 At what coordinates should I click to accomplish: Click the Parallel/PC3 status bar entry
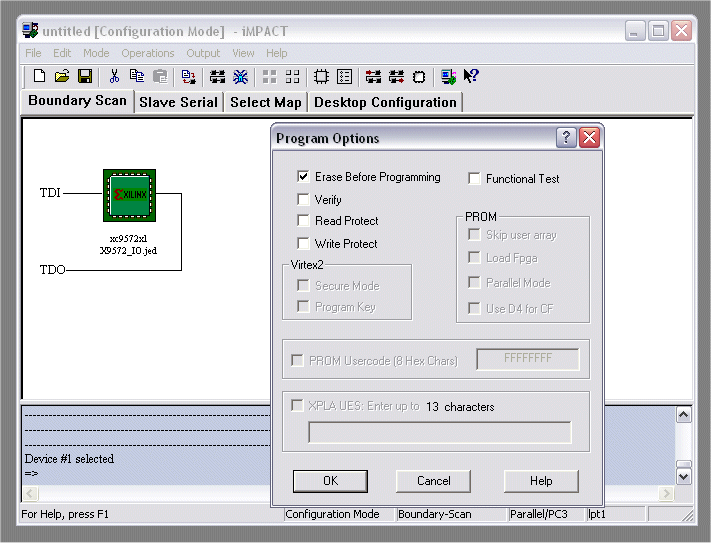[x=546, y=514]
